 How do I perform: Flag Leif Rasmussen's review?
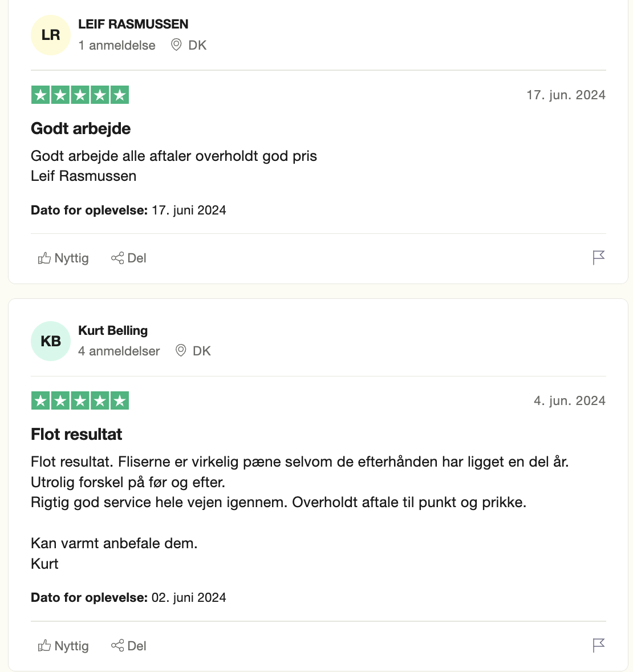point(598,258)
